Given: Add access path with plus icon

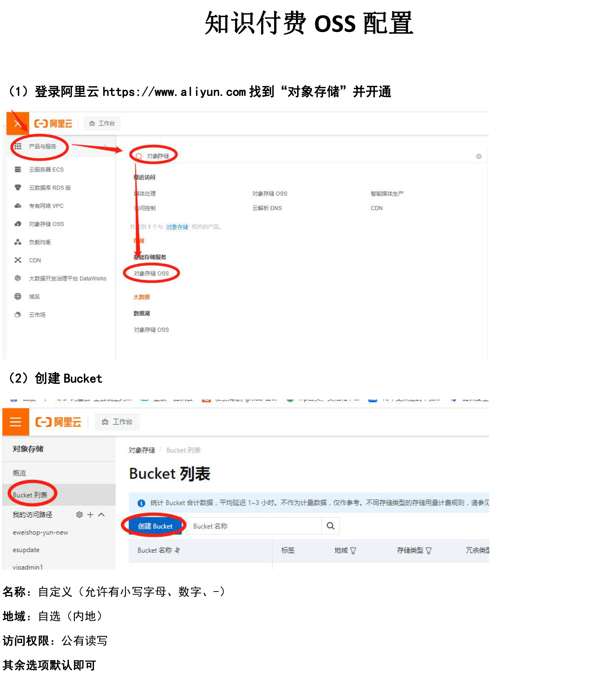Looking at the screenshot, I should click(90, 514).
